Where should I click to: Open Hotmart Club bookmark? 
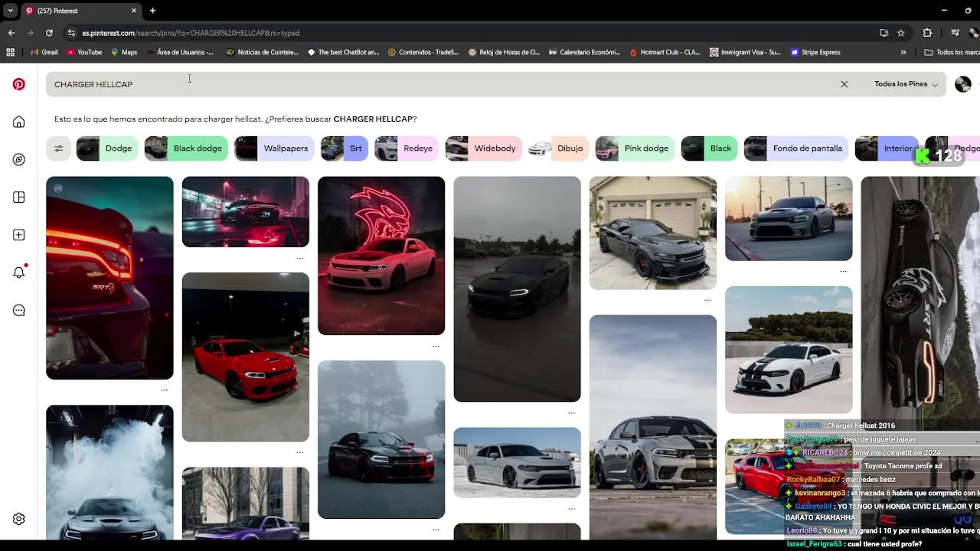coord(665,52)
